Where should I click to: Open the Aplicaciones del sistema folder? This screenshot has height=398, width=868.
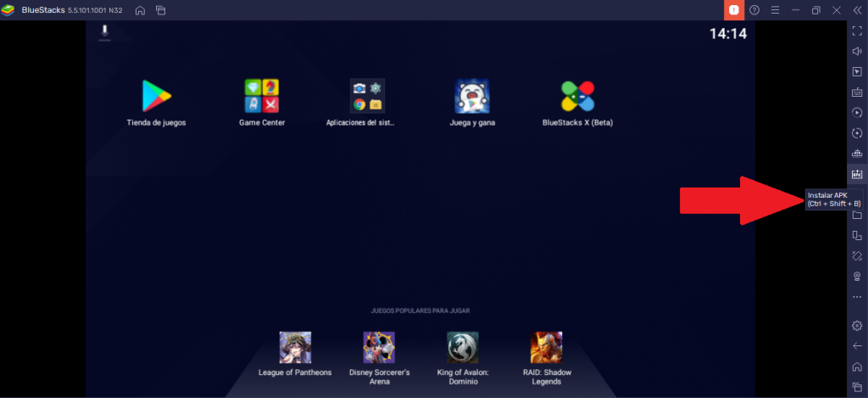[368, 96]
